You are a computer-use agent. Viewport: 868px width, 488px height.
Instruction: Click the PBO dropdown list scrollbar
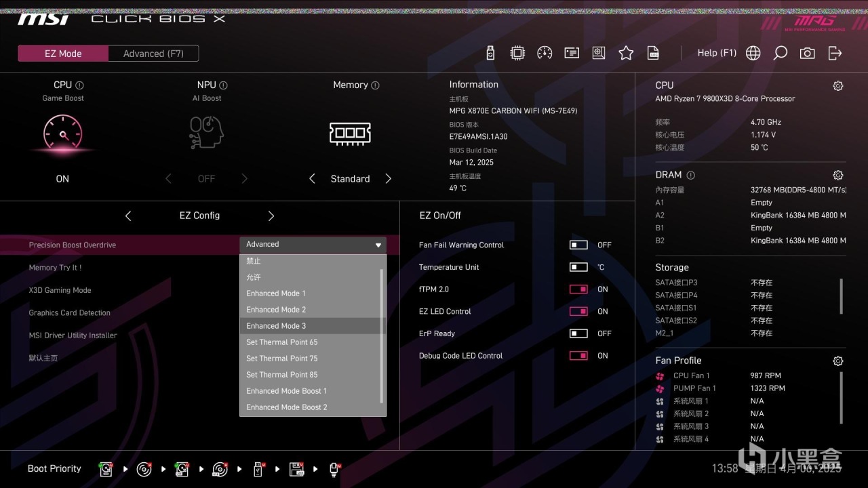point(382,335)
